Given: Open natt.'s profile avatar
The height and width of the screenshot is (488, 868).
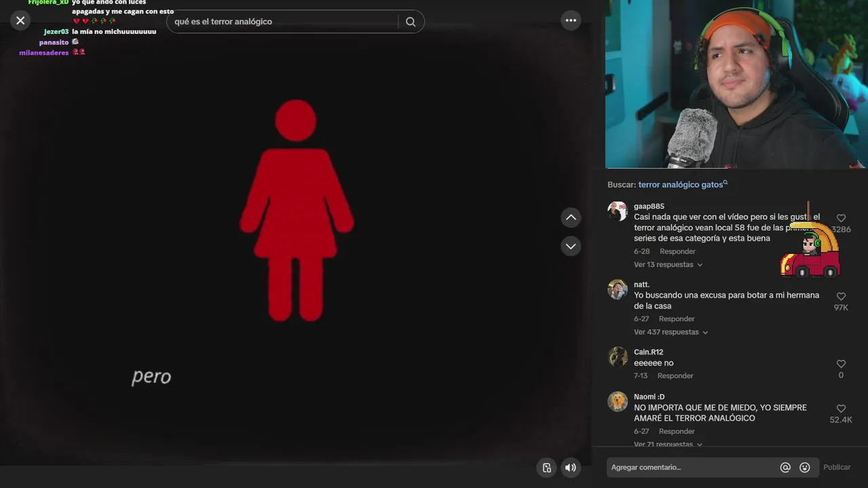Looking at the screenshot, I should [x=617, y=289].
